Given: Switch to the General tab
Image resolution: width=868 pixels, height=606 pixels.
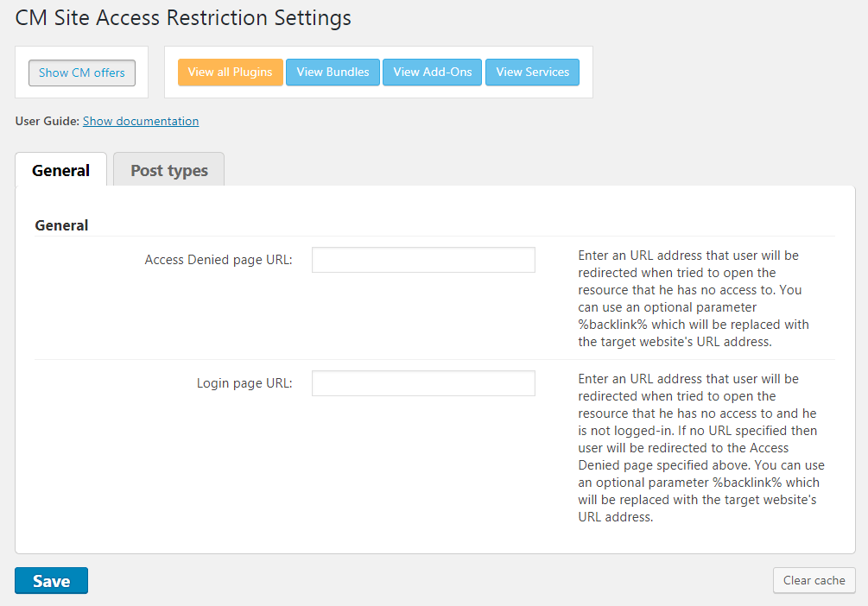Looking at the screenshot, I should tap(61, 170).
